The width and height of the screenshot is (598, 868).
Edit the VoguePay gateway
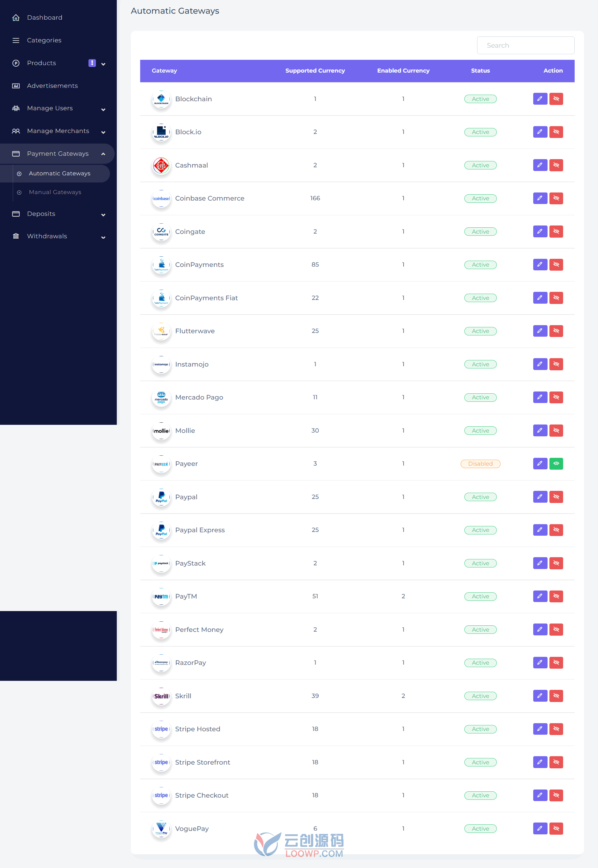540,828
